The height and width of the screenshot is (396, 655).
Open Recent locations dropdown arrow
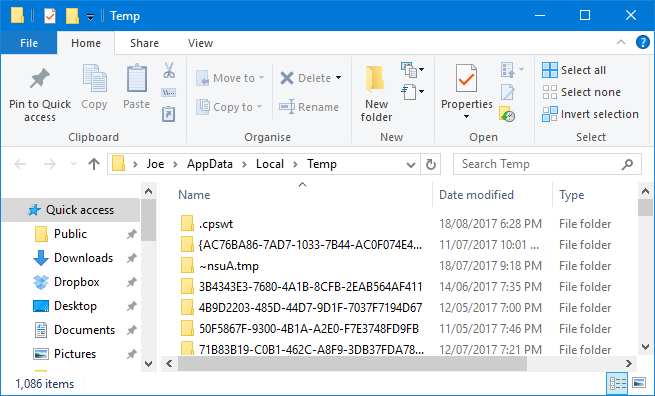click(73, 164)
